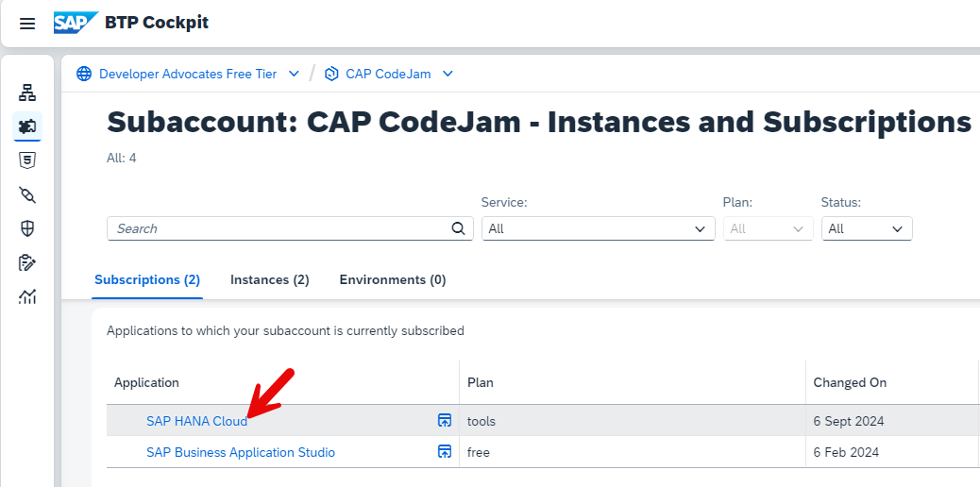Open the Service filter dropdown
Screen dimensions: 980x487
tap(599, 228)
